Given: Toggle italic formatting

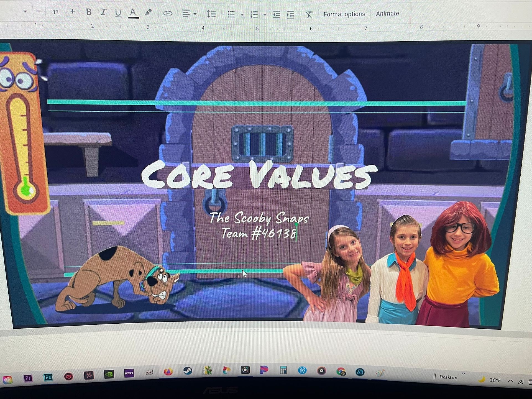Looking at the screenshot, I should [x=103, y=12].
